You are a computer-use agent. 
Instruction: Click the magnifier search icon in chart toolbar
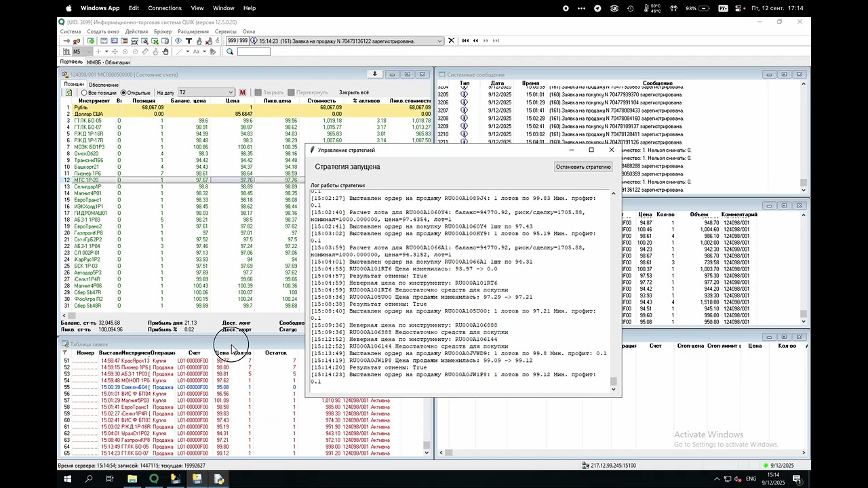coord(230,52)
